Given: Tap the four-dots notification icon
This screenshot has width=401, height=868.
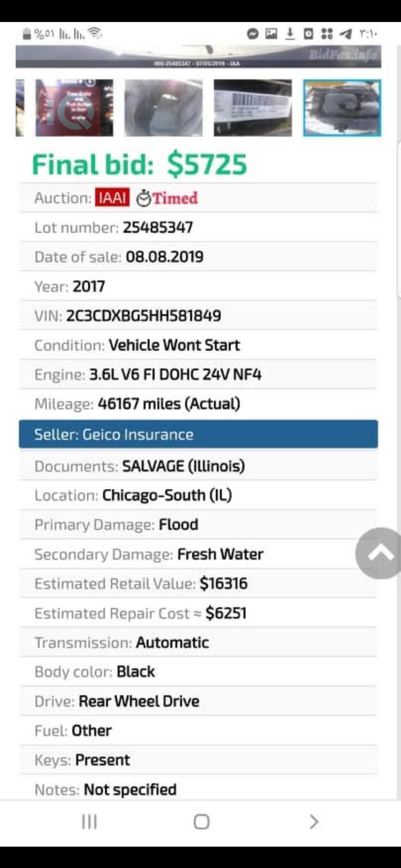Looking at the screenshot, I should click(327, 34).
